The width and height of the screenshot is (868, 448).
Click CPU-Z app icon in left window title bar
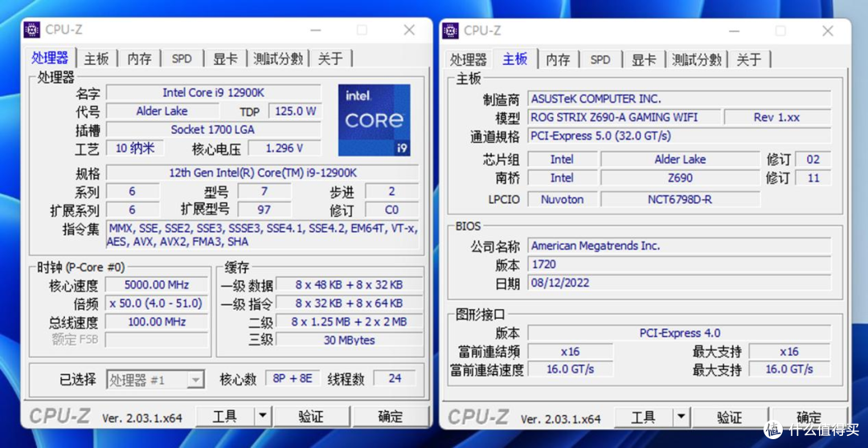click(31, 30)
